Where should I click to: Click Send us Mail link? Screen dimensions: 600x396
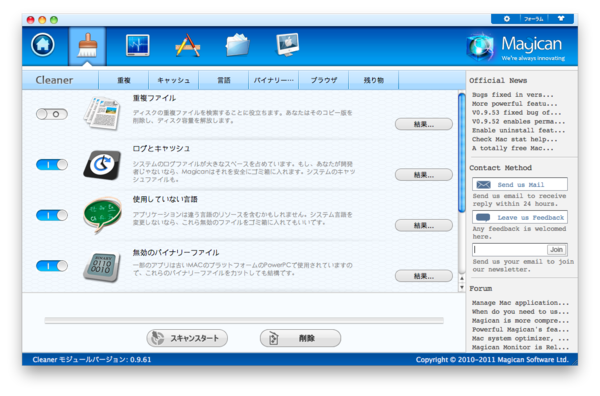tap(520, 185)
